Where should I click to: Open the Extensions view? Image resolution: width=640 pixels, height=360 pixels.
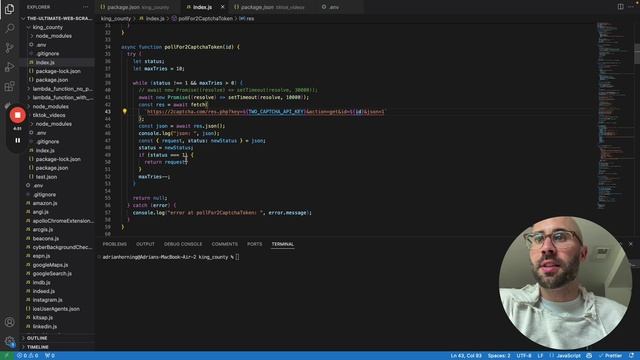pyautogui.click(x=9, y=86)
